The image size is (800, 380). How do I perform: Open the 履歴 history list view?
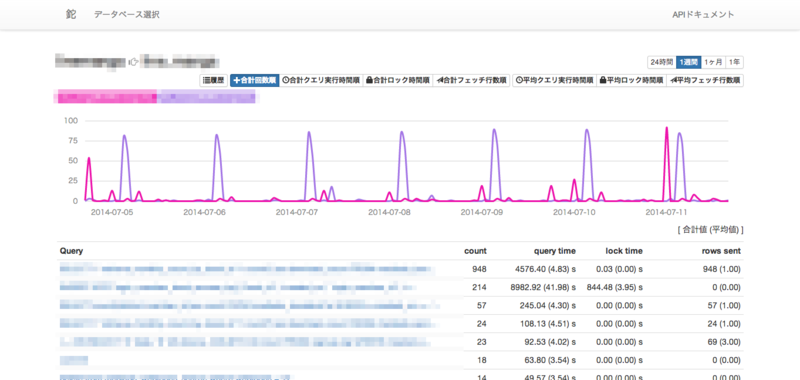tap(213, 80)
